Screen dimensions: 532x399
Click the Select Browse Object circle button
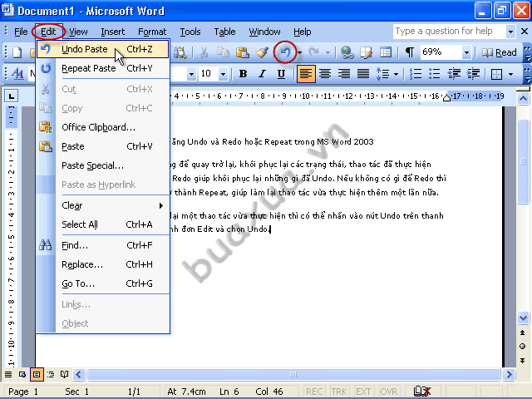click(x=523, y=346)
